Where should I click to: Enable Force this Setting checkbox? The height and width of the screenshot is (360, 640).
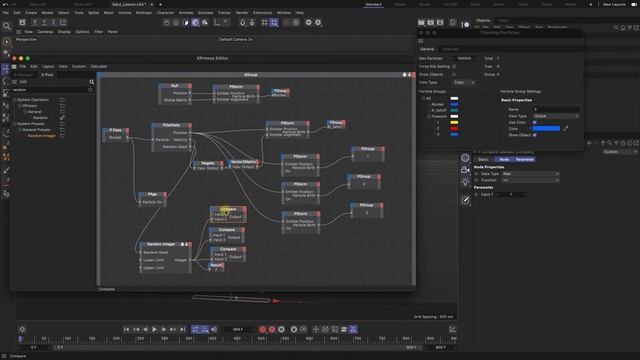pos(454,67)
